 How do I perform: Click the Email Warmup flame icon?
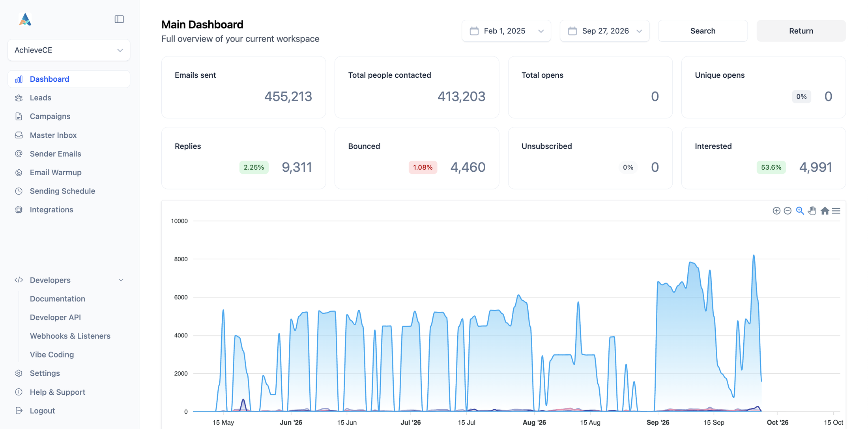[x=19, y=172]
